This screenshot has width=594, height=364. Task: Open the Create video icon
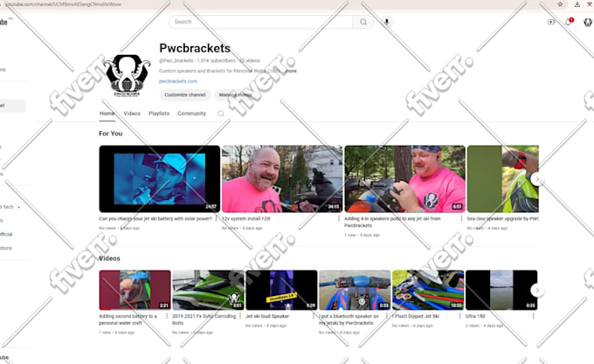tap(551, 22)
